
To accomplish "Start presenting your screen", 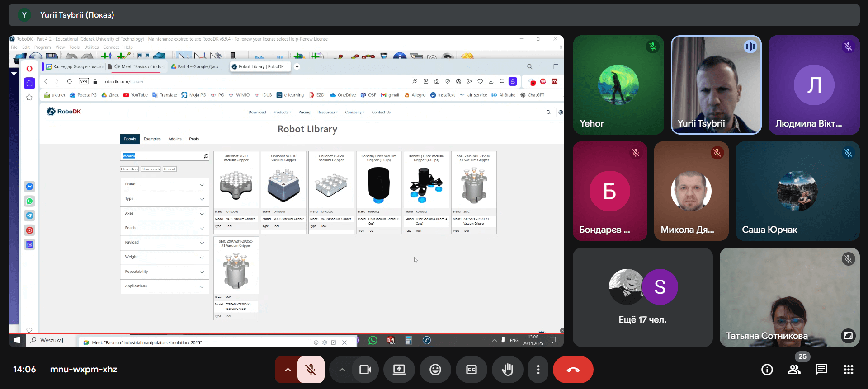I will [x=399, y=370].
